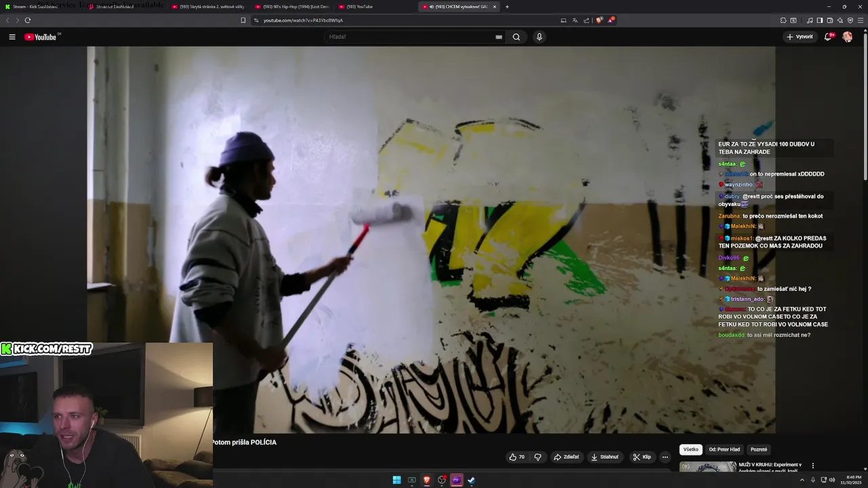Click the Klip clip button
The image size is (868, 488).
[642, 457]
